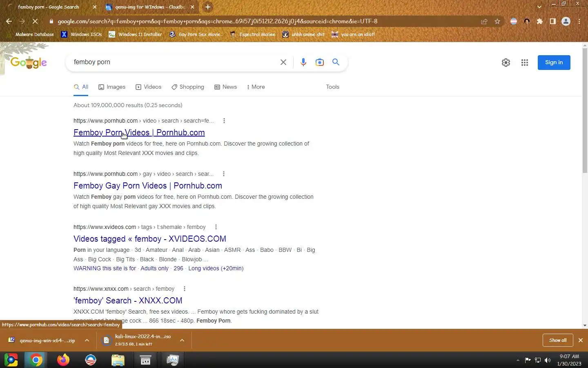
Task: Switch to Videos results tab
Action: pyautogui.click(x=149, y=87)
